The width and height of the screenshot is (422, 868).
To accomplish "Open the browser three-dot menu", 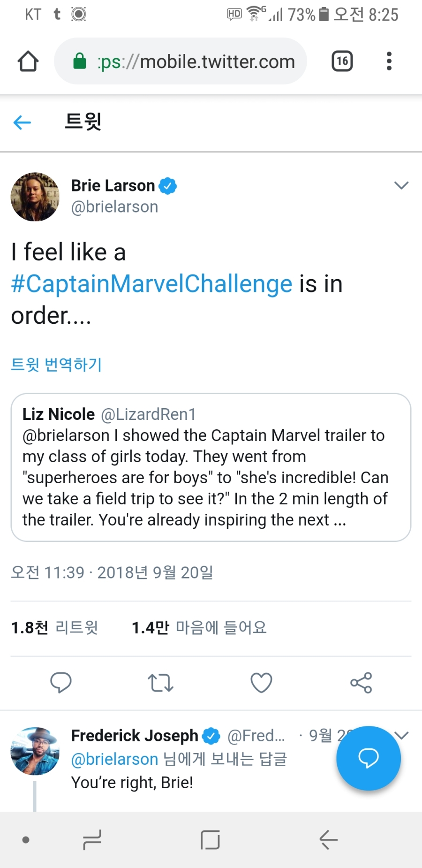I will (x=389, y=61).
